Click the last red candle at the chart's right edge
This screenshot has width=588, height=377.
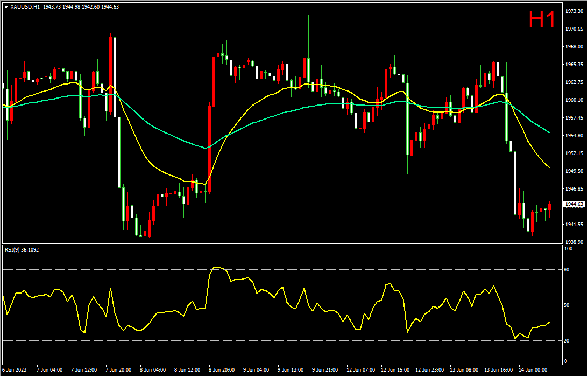tap(549, 206)
